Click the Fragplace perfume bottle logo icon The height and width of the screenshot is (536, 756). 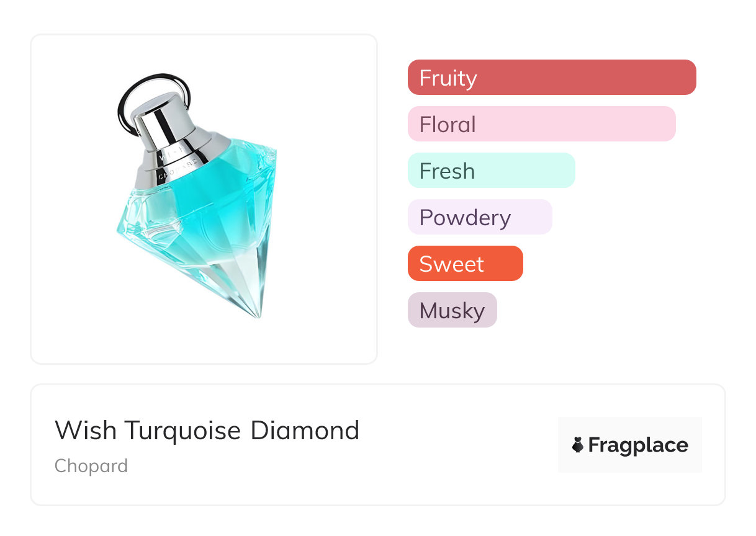click(x=578, y=445)
